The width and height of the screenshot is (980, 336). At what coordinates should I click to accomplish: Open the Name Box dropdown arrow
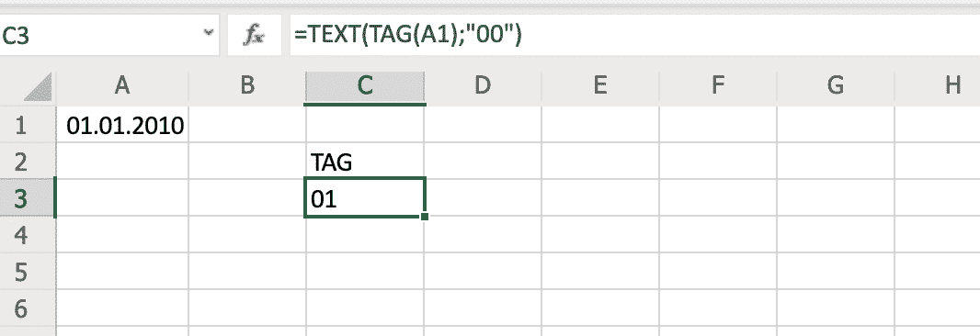(209, 32)
